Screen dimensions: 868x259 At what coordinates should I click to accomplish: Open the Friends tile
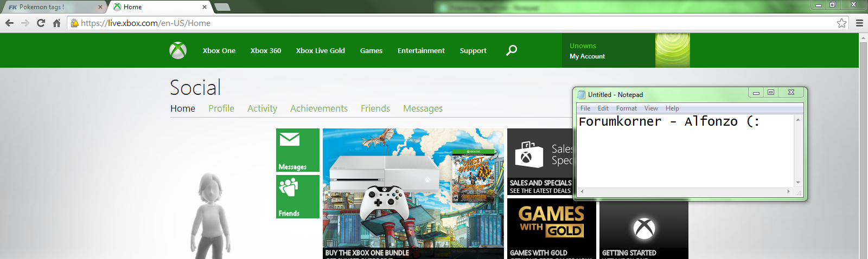[x=298, y=197]
